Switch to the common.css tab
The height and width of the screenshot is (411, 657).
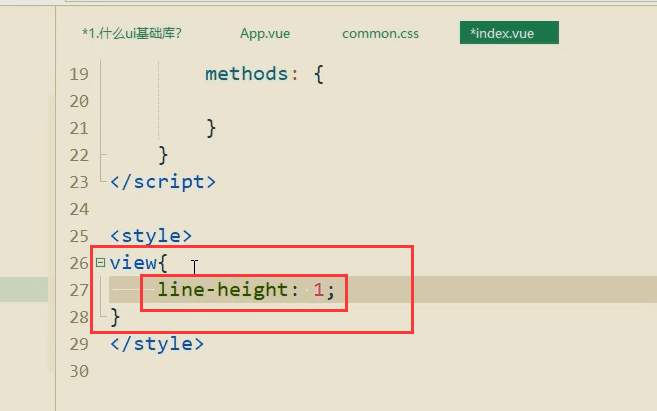[380, 33]
